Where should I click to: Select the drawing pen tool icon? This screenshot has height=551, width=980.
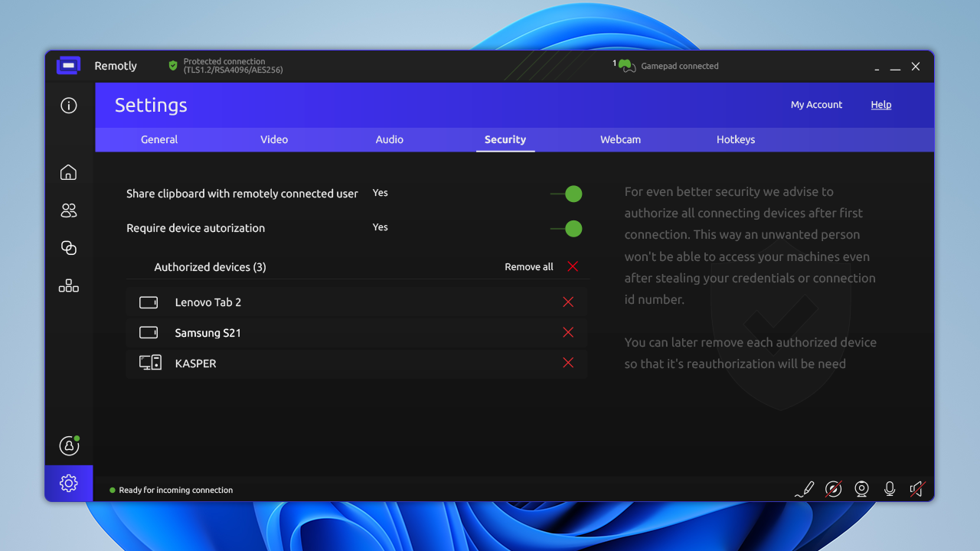804,489
